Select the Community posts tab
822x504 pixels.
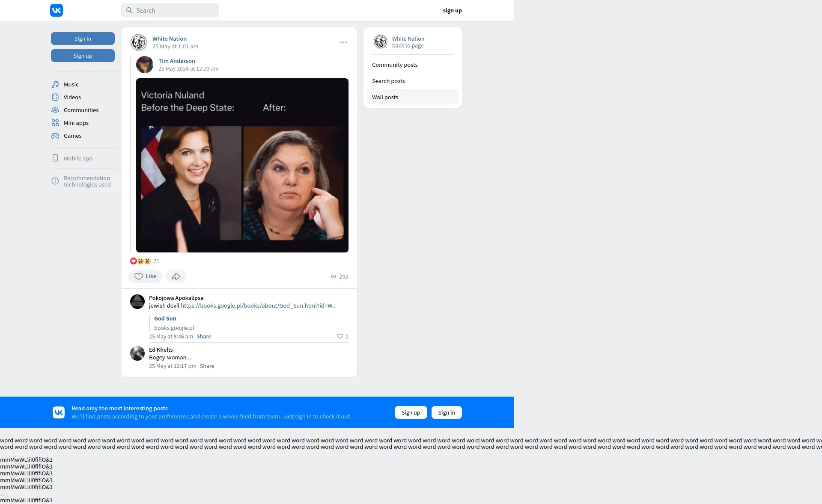point(412,65)
